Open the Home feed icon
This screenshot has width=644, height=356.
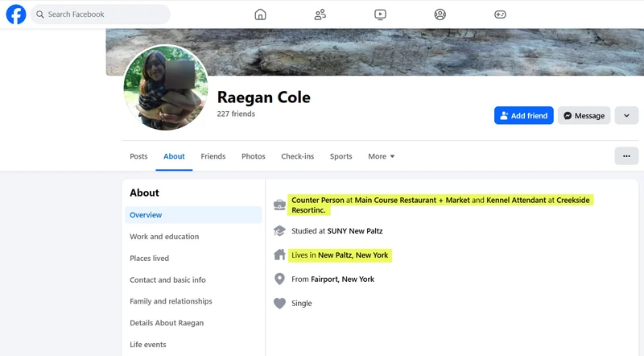point(260,14)
